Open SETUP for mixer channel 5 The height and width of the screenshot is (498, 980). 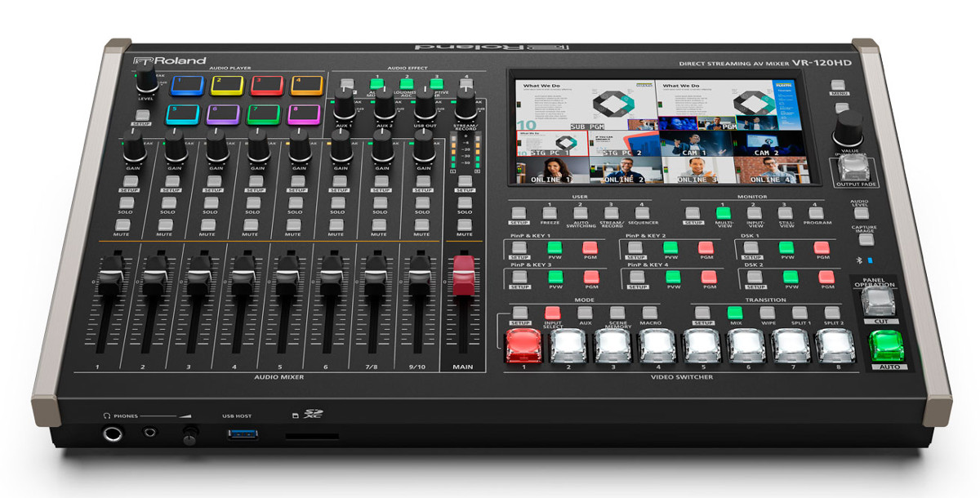tap(296, 181)
